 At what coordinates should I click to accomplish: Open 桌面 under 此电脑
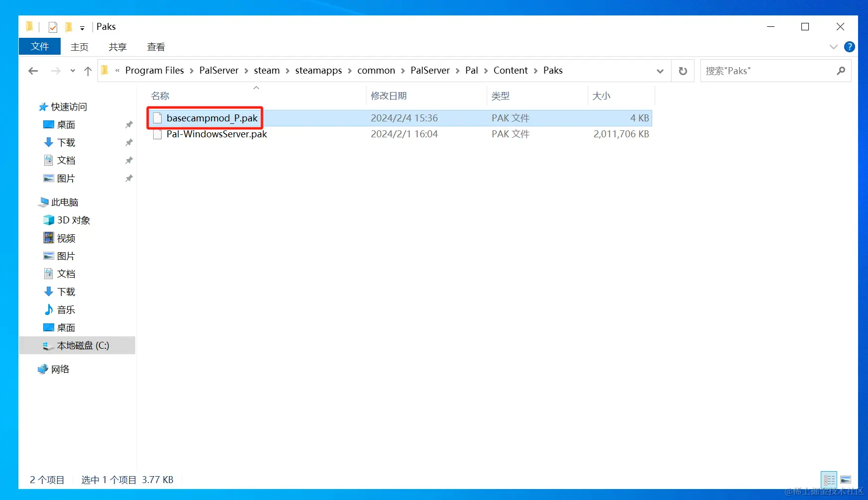pos(66,327)
